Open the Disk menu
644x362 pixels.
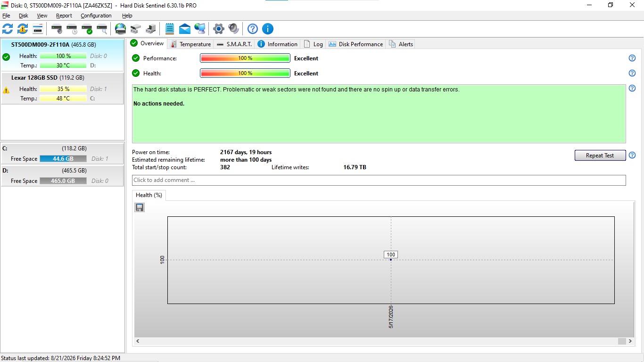tap(24, 16)
